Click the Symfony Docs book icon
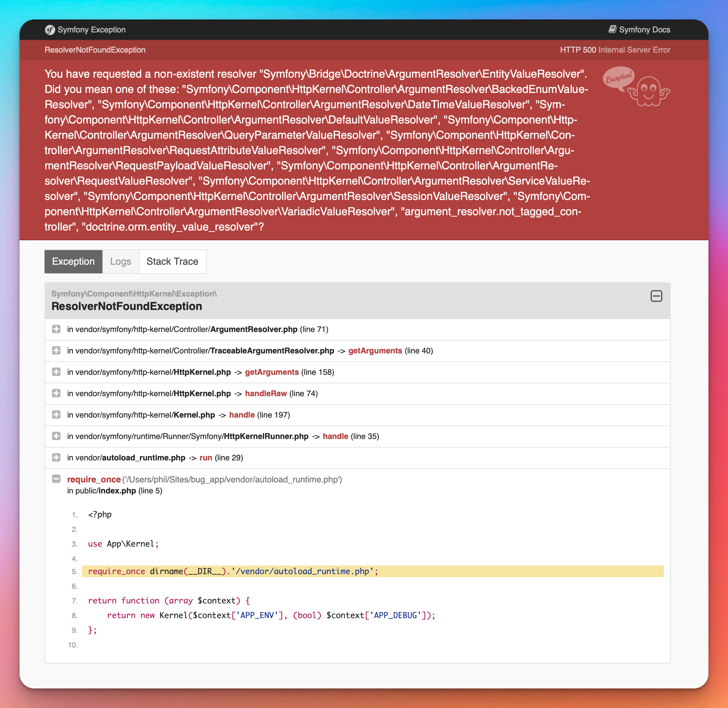 (x=612, y=29)
